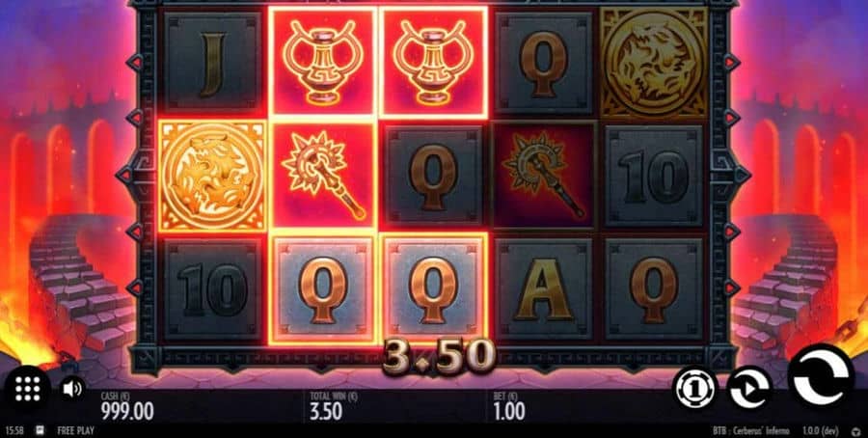The height and width of the screenshot is (438, 868).
Task: Open the nine-dot game menu
Action: tap(27, 390)
